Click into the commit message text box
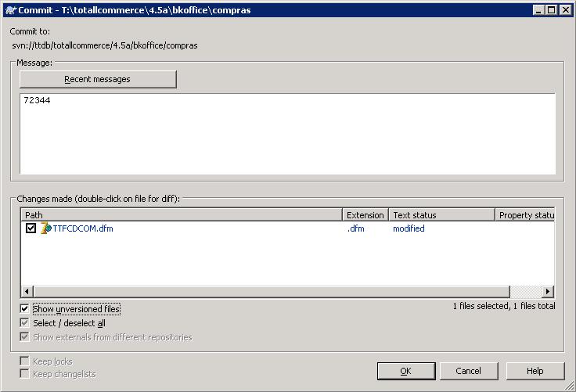576x392 pixels. [x=287, y=134]
